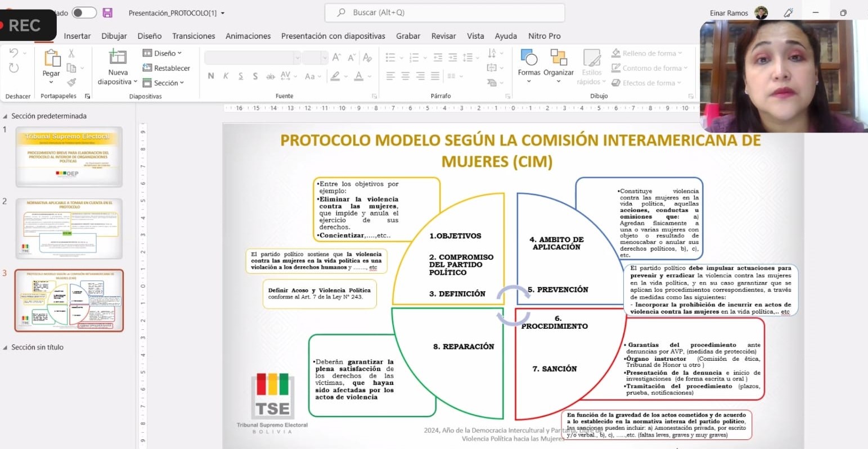Toggle bold formatting (N)
This screenshot has width=868, height=449.
(211, 76)
